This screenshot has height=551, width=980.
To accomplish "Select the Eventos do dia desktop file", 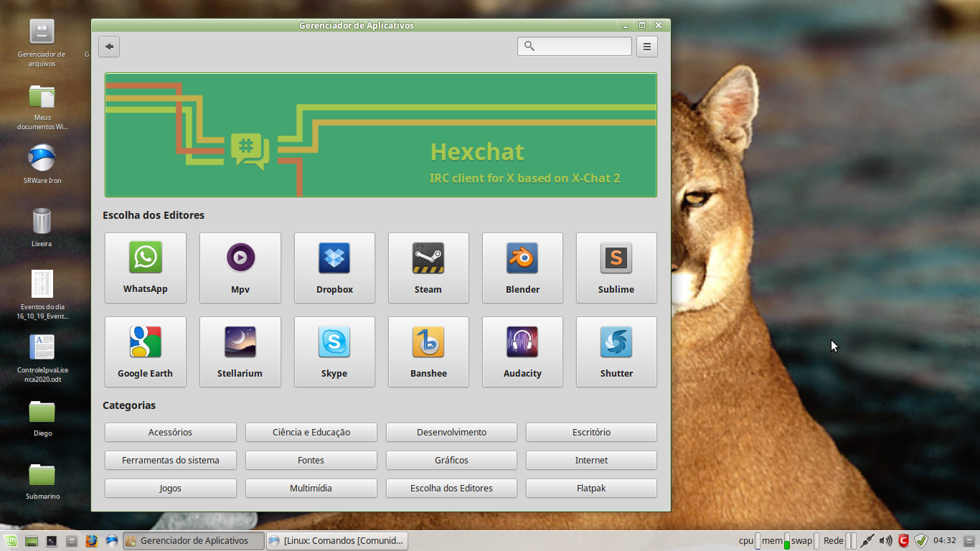I will 42,295.
